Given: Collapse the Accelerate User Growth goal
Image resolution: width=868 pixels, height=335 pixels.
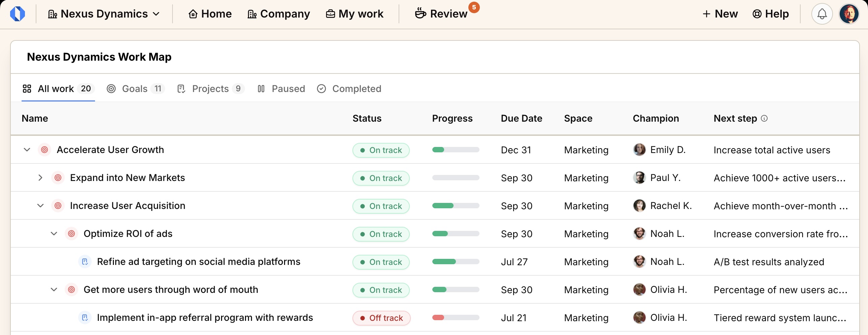Looking at the screenshot, I should pyautogui.click(x=27, y=150).
